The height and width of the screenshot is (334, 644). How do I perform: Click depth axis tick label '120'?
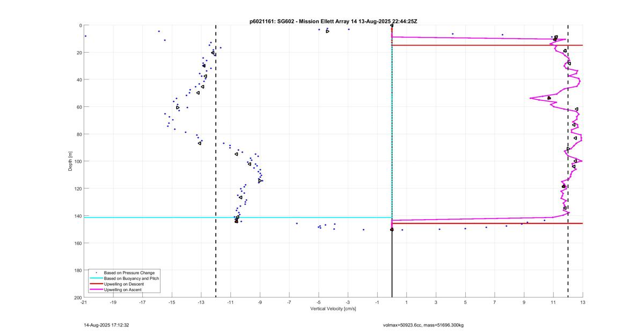(78, 188)
